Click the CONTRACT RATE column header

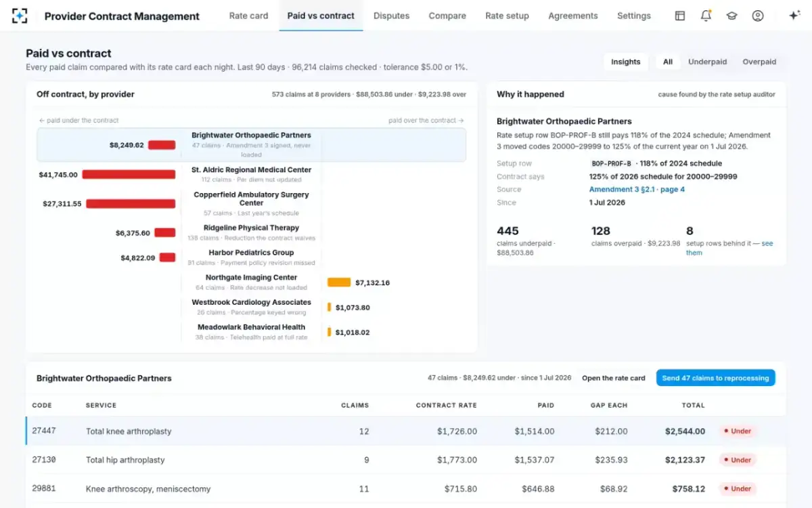point(446,405)
